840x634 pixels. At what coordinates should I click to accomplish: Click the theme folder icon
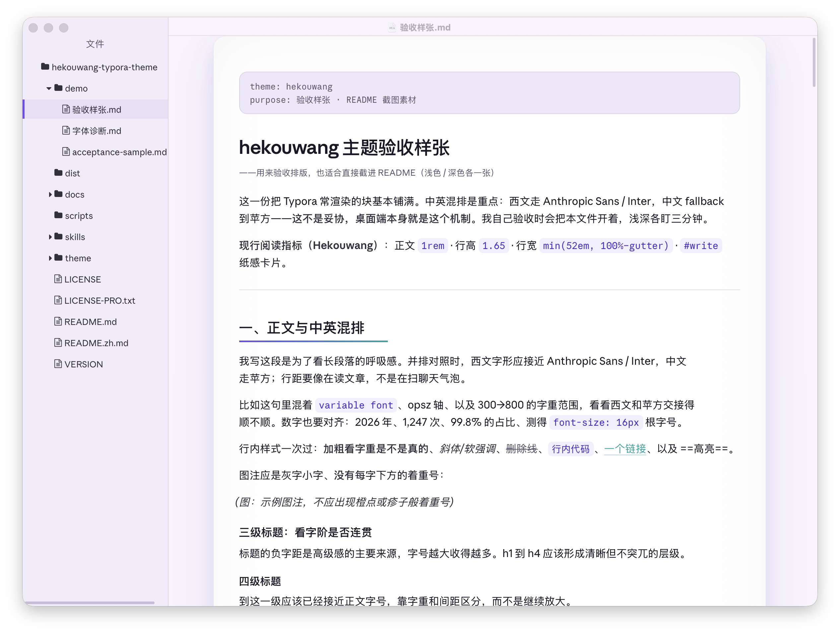tap(58, 258)
